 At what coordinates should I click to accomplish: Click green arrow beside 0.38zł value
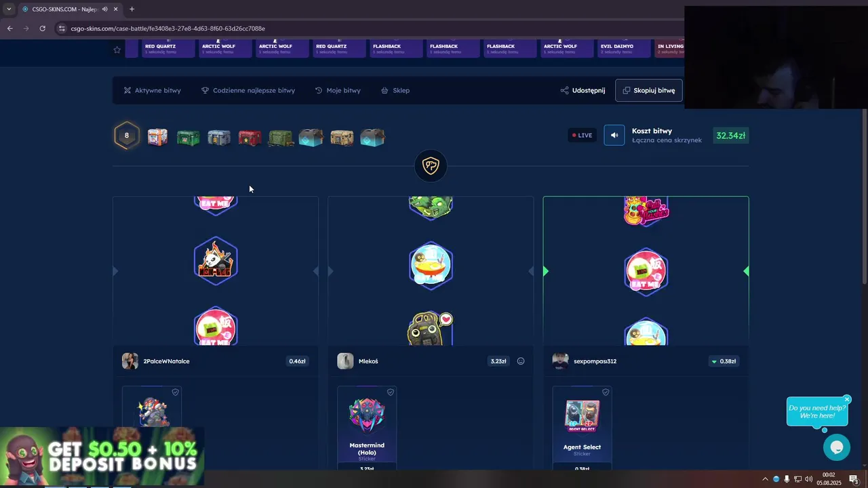[x=713, y=361]
